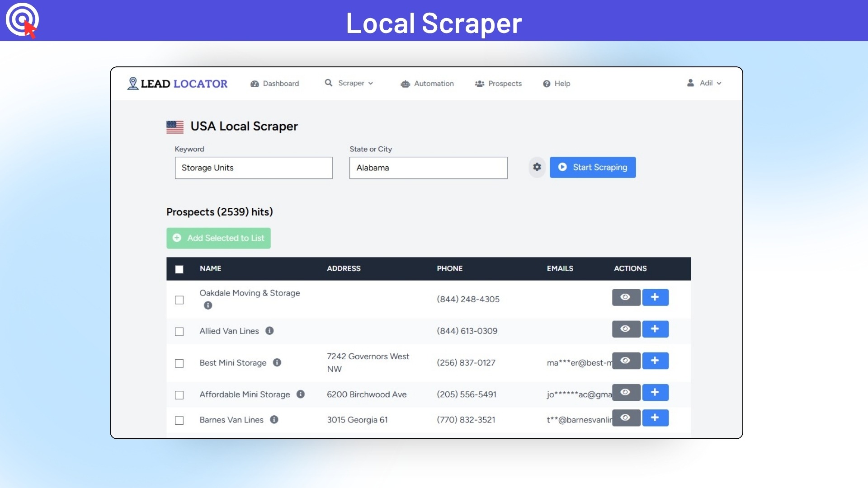
Task: Toggle the select-all checkbox in table header
Action: coord(179,268)
